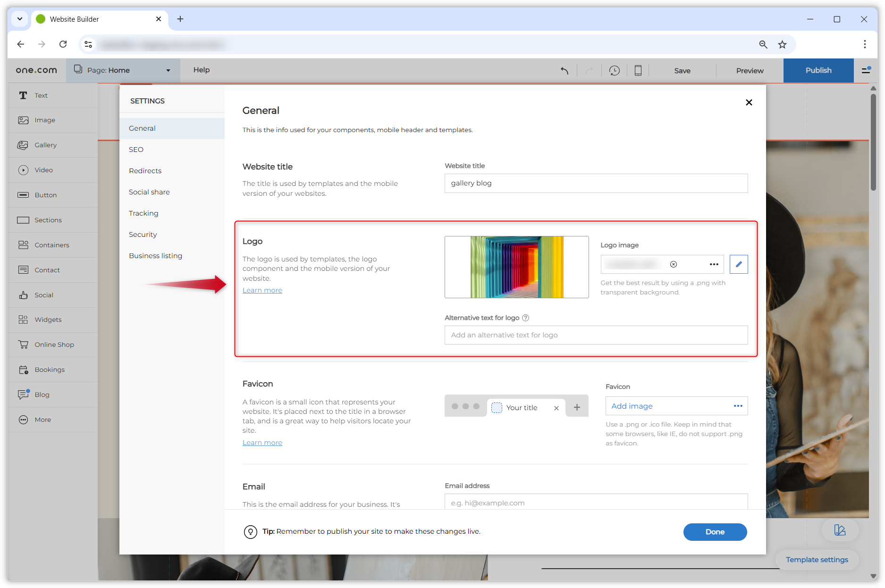Viewport: 885px width, 588px height.
Task: Open the Sections panel
Action: coord(48,220)
